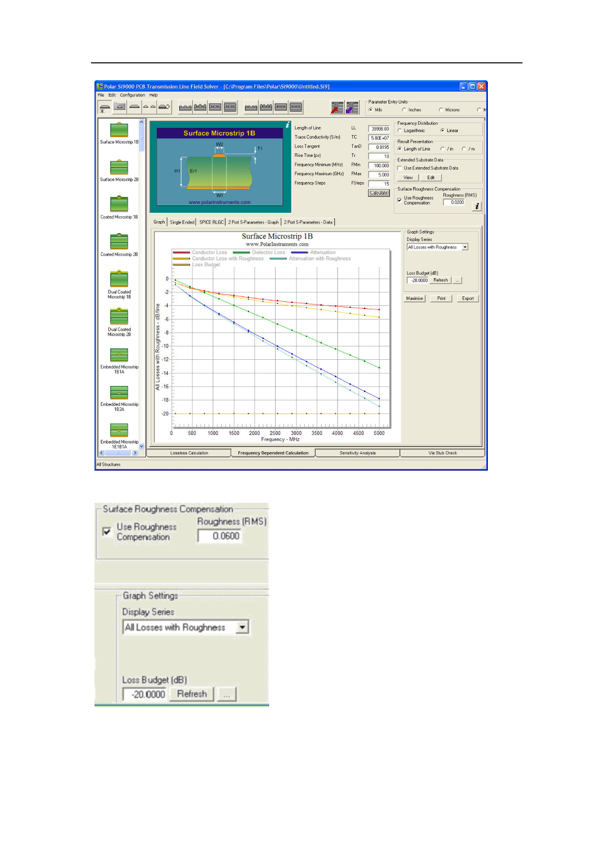The height and width of the screenshot is (868, 614).
Task: Choose Logarithmic frequency distribution
Action: pyautogui.click(x=400, y=131)
